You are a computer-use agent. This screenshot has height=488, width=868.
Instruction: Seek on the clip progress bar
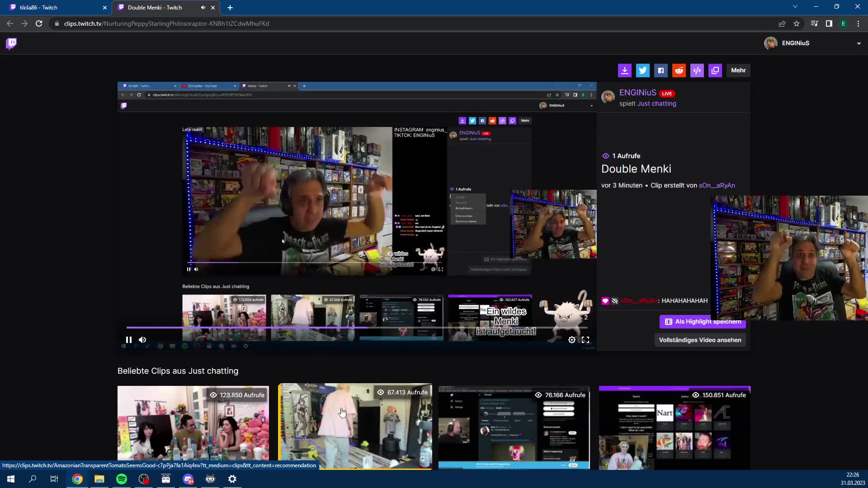click(357, 328)
